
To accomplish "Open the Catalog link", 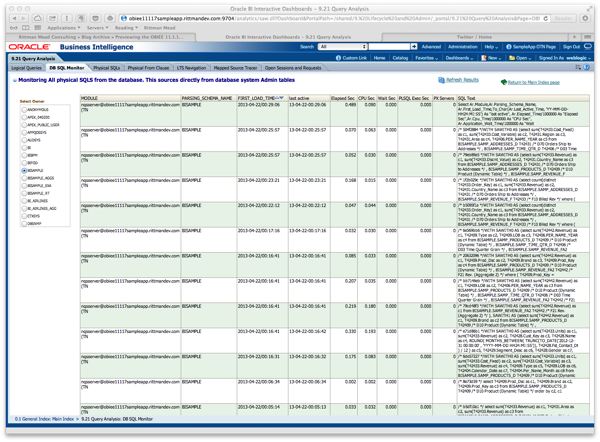I will click(x=400, y=58).
